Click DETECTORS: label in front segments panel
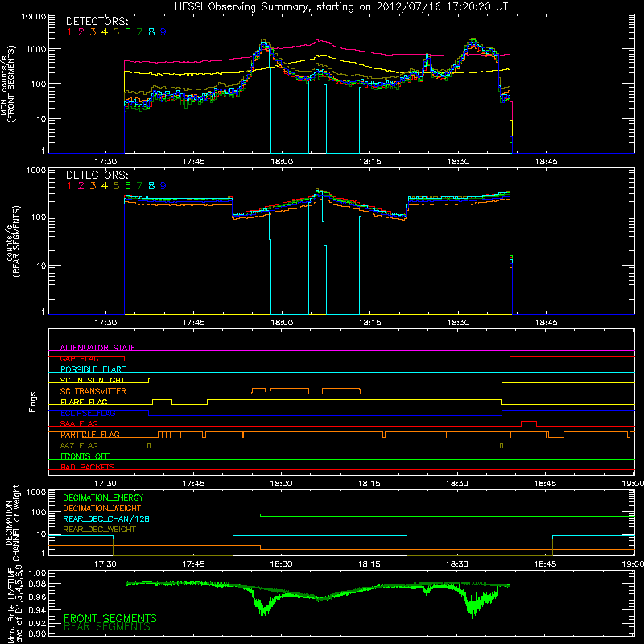644x644 pixels. (x=97, y=21)
